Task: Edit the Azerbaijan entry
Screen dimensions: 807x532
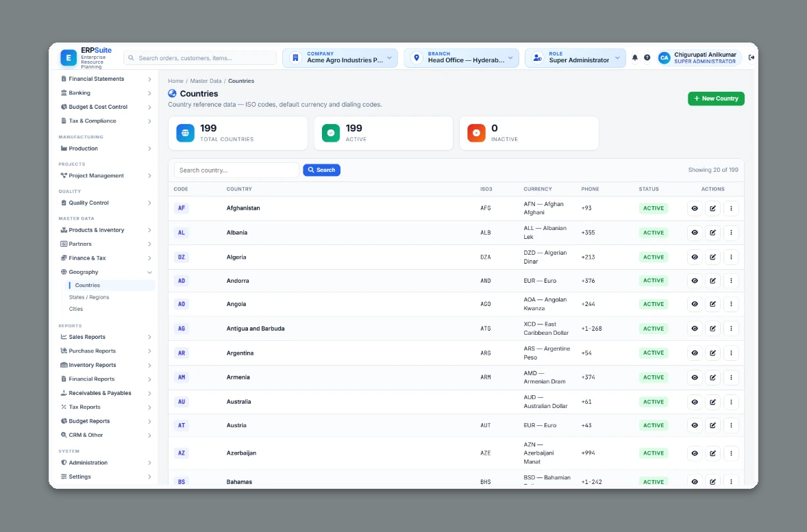Action: (x=713, y=453)
